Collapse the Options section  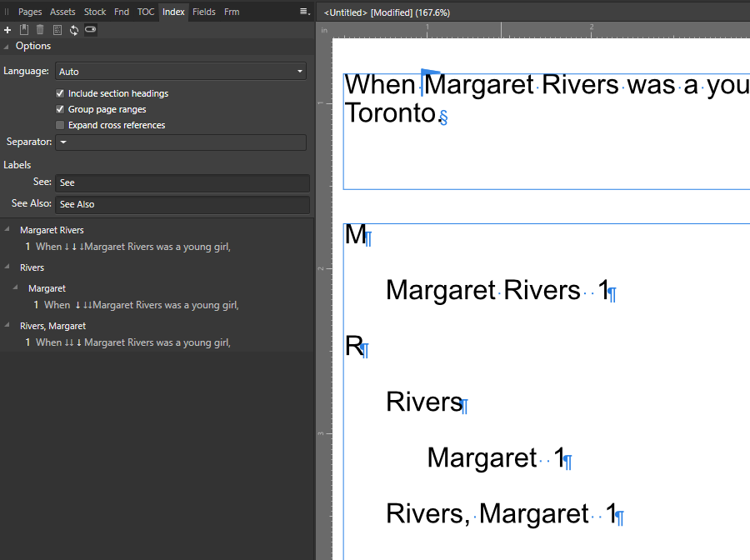pos(7,47)
